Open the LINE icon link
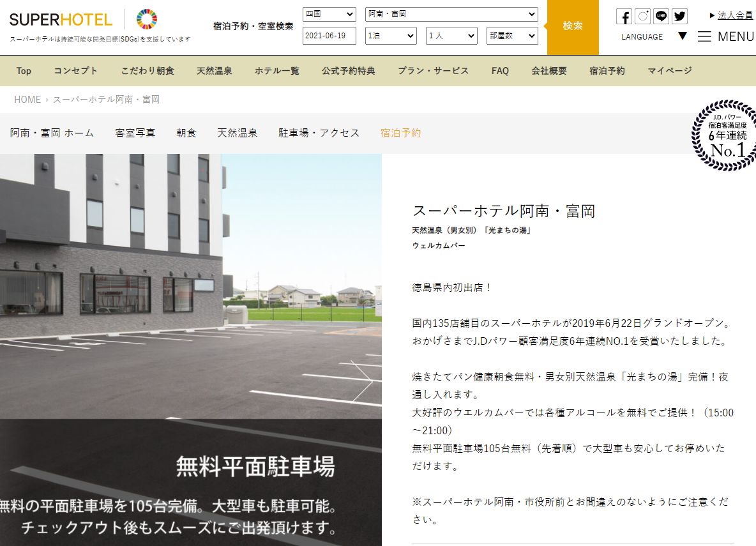756x546 pixels. click(661, 17)
